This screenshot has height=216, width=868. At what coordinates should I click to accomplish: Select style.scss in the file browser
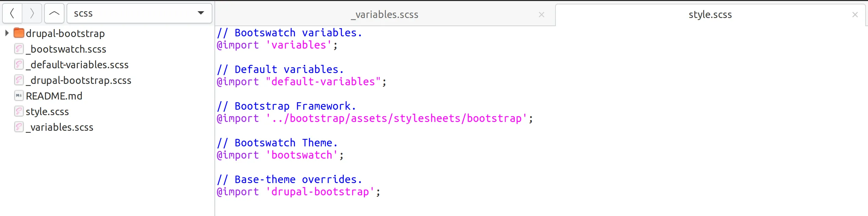tap(47, 112)
